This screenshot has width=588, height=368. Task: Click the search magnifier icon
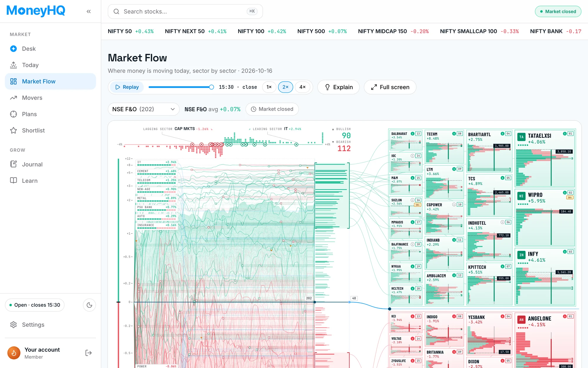coord(116,11)
